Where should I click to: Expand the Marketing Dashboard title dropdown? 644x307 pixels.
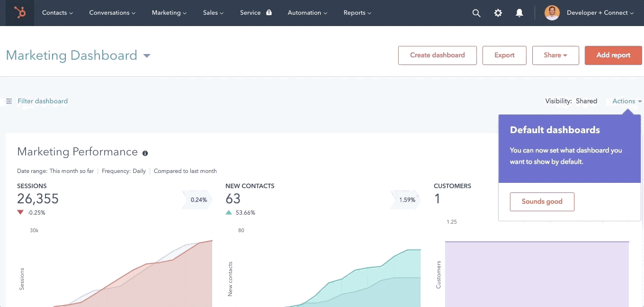[147, 56]
